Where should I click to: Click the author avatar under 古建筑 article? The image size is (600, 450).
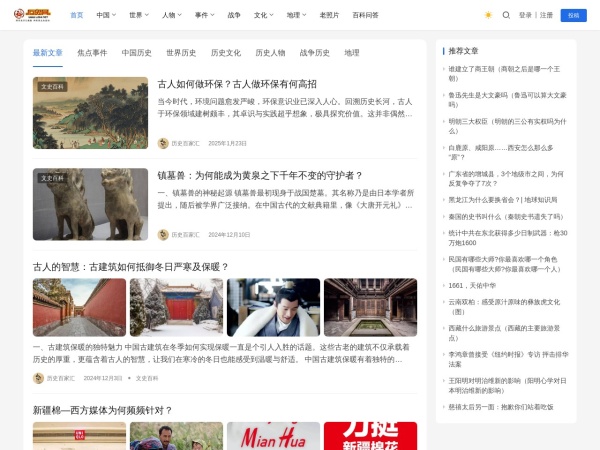tap(38, 378)
